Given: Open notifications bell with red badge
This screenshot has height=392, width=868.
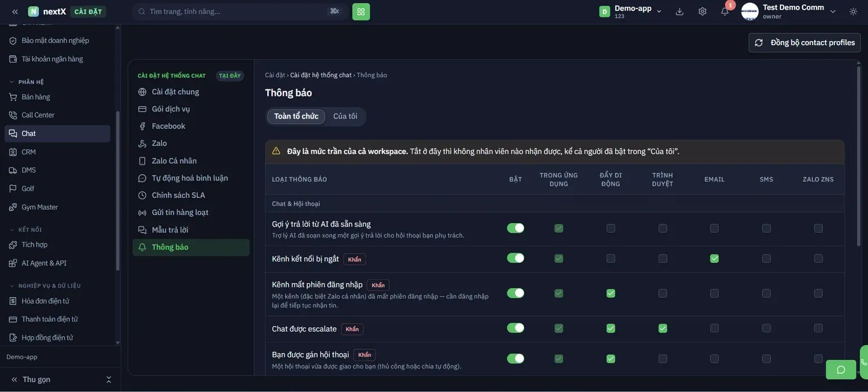Looking at the screenshot, I should point(725,12).
